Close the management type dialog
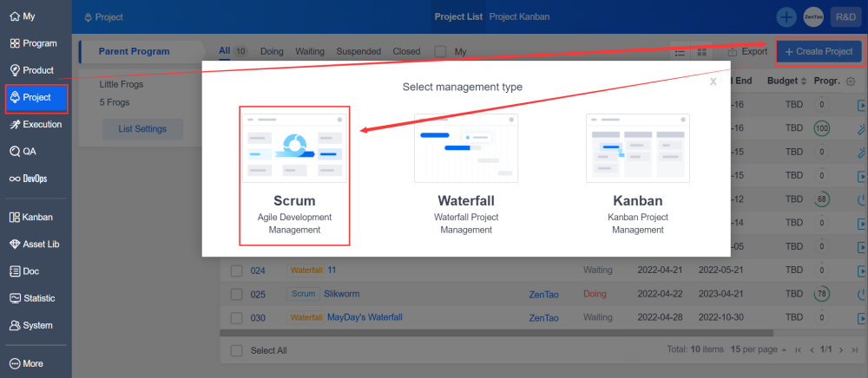The height and width of the screenshot is (378, 868). click(713, 81)
